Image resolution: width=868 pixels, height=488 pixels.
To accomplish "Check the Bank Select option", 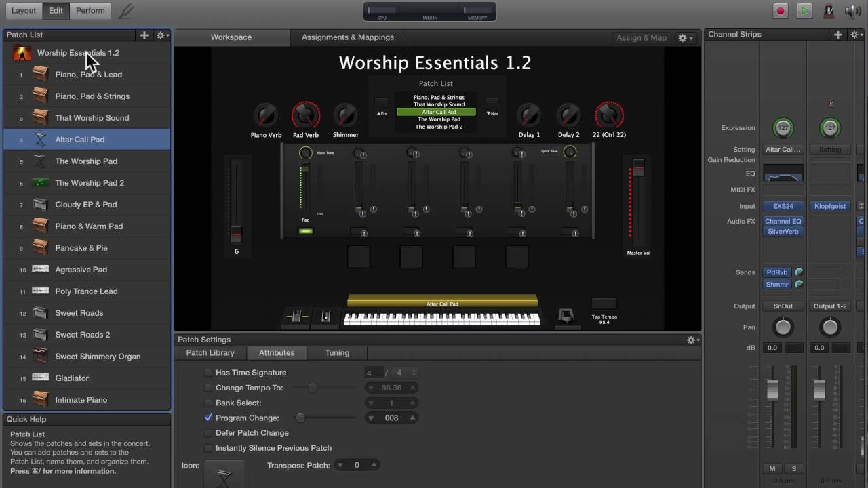I will pyautogui.click(x=208, y=403).
